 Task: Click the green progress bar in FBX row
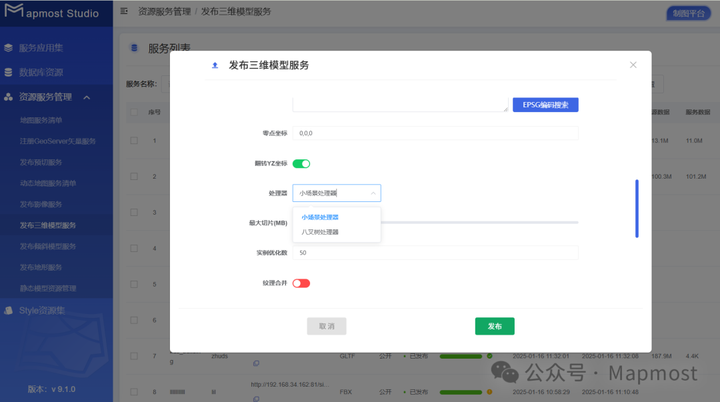pos(461,392)
